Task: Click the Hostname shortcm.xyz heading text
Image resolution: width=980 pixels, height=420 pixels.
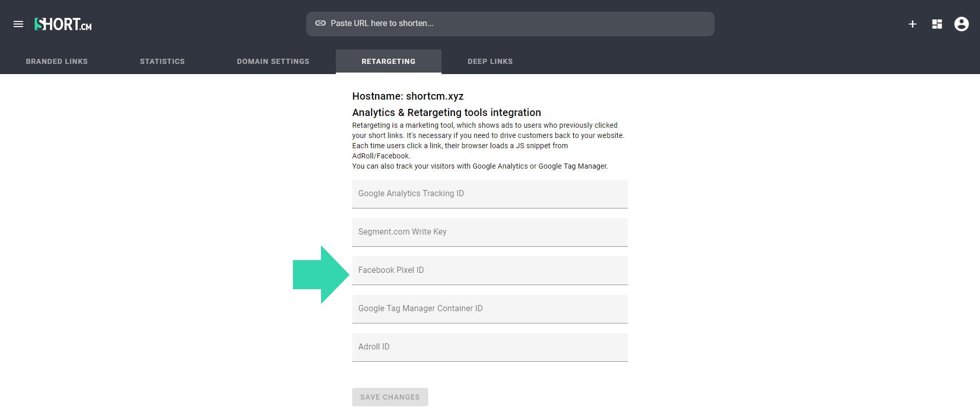Action: pyautogui.click(x=407, y=96)
